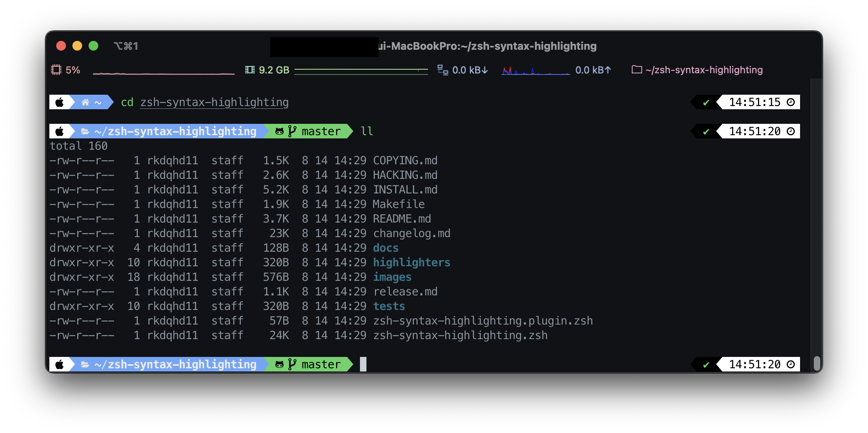Click the 23K size of changelog.md

click(x=279, y=233)
